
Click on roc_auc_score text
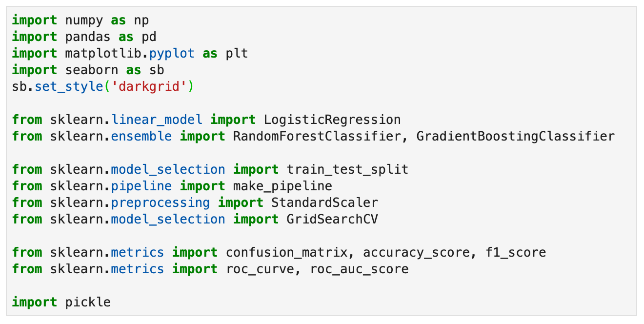click(x=359, y=269)
